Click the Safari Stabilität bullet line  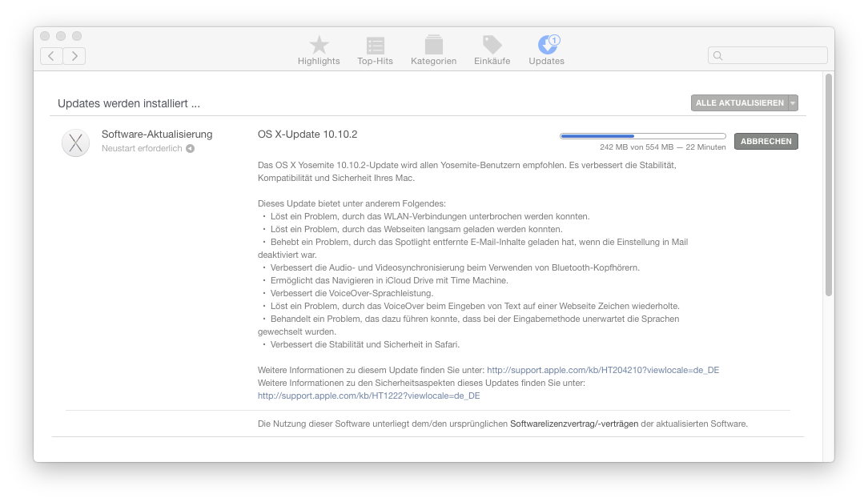(365, 344)
